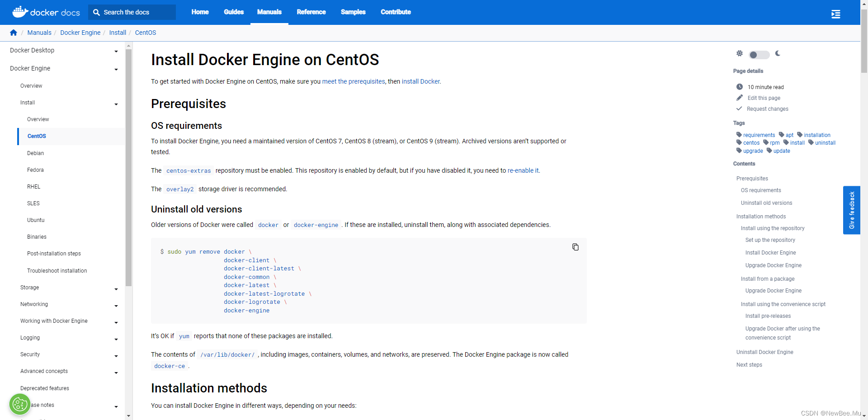Click the checkmark icon beside Request changes
Screen dimensions: 868x420
coord(739,109)
